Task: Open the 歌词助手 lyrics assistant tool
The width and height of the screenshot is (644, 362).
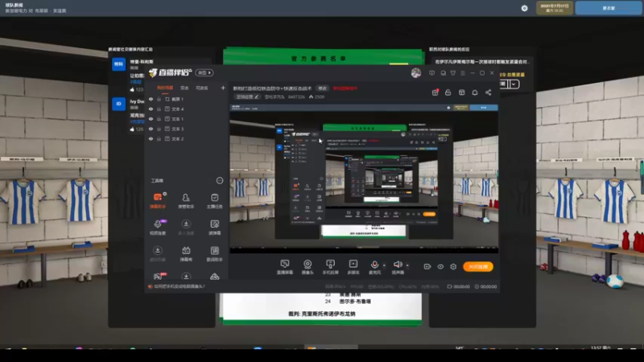Action: pos(214,253)
